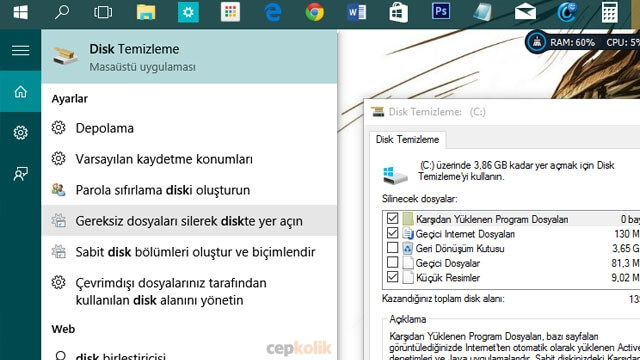
Task: Click the RAM: 60% readout
Action: tap(572, 42)
